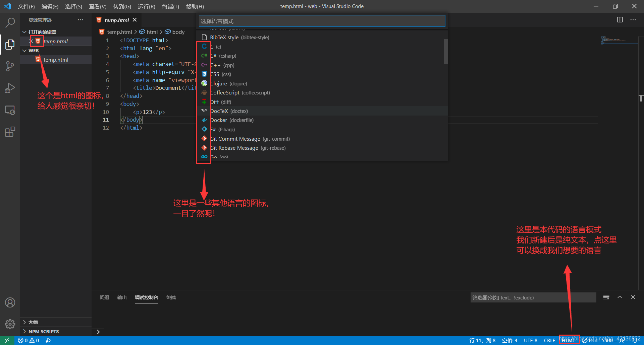Clear the debug console output

(x=606, y=297)
